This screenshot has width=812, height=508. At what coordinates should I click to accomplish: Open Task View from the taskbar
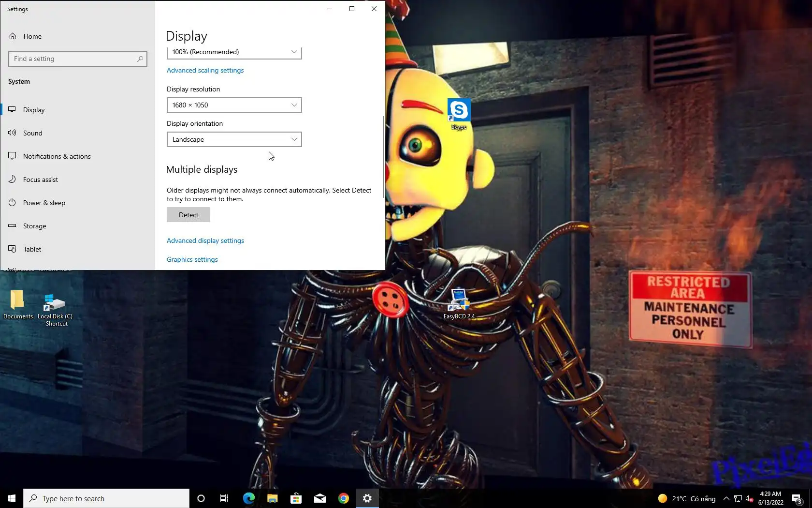tap(224, 498)
